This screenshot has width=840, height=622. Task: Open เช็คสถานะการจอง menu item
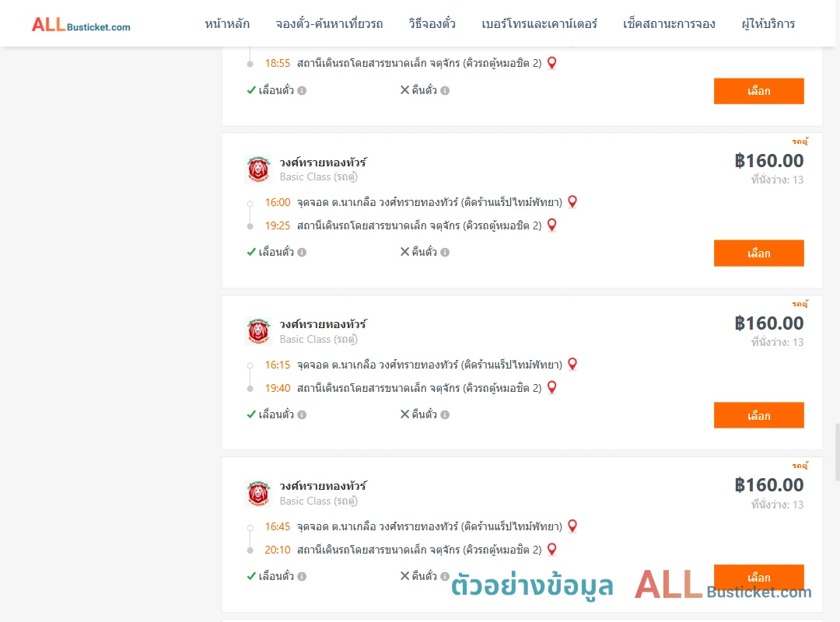click(x=669, y=23)
